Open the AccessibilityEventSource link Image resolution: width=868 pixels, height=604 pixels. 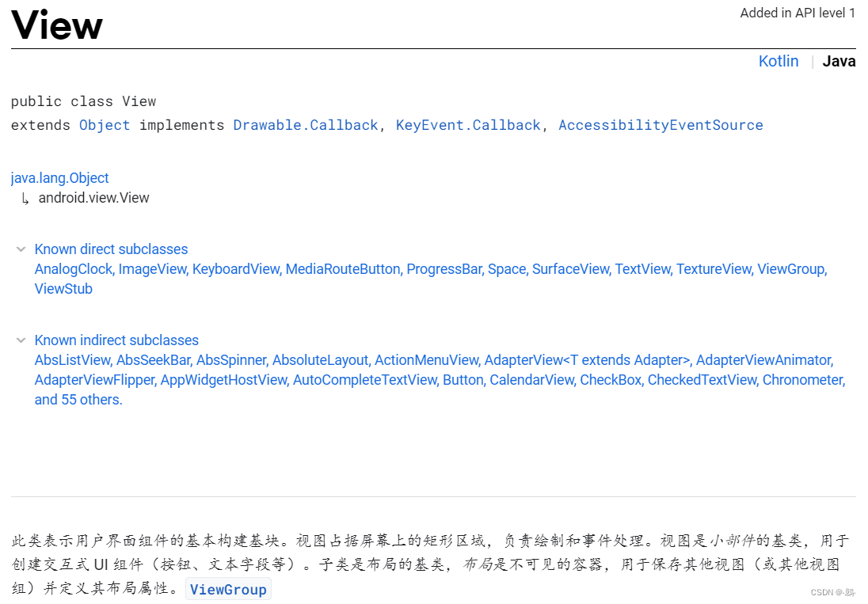(661, 125)
